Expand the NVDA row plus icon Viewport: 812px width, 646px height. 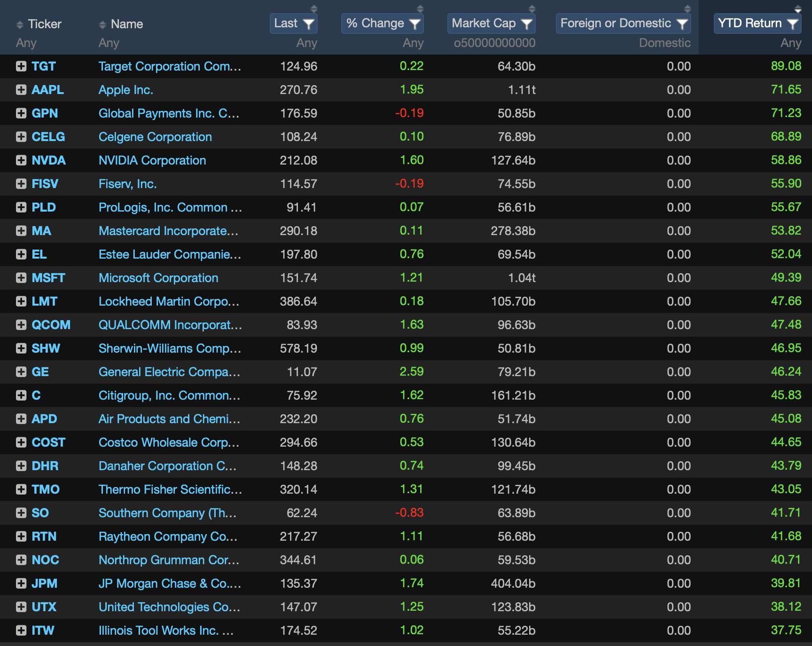click(21, 160)
